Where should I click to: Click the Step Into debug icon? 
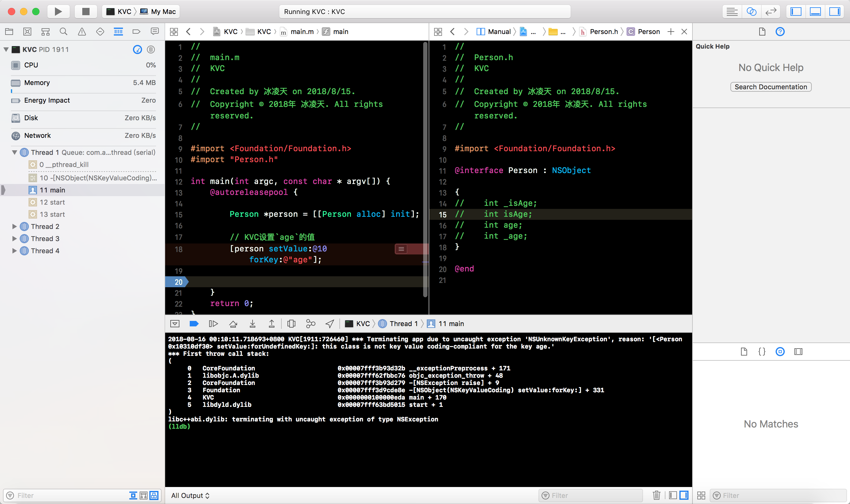coord(252,324)
